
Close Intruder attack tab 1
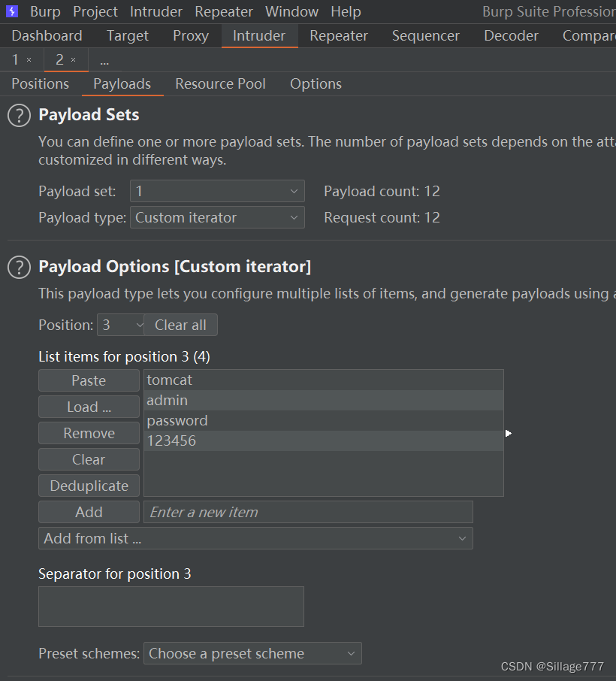click(x=29, y=59)
